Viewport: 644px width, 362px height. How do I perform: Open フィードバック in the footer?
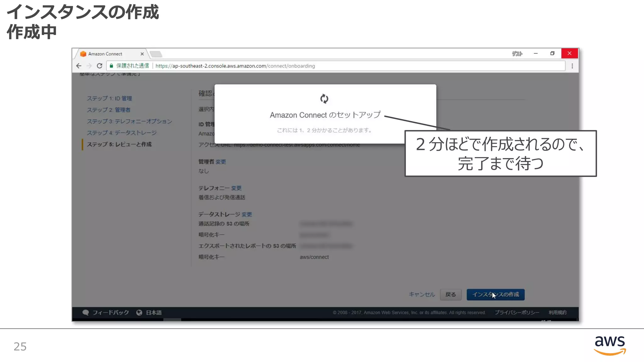click(x=110, y=312)
